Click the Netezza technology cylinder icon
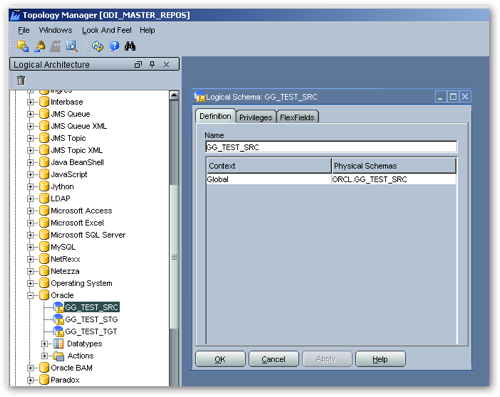This screenshot has width=500, height=397. tap(44, 271)
